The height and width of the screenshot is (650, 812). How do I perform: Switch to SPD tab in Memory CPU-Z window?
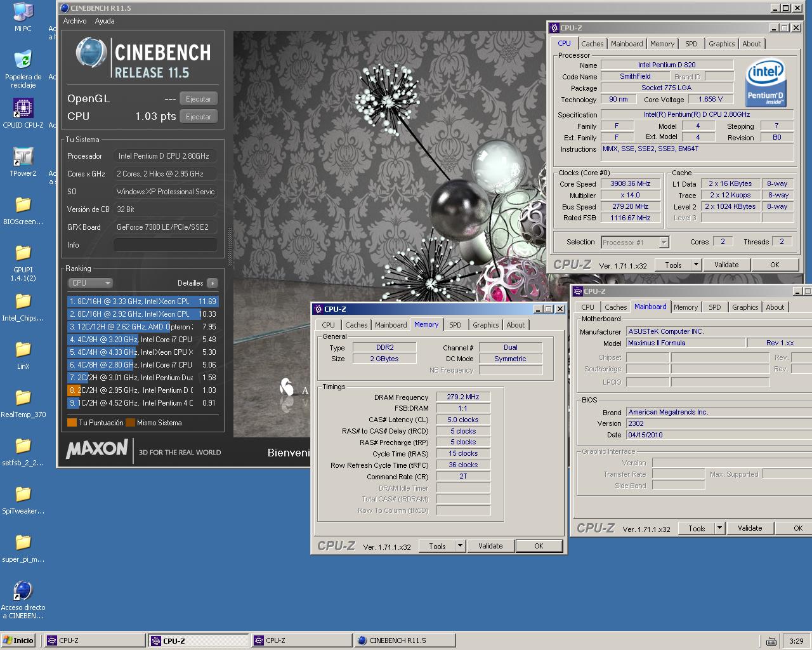coord(455,325)
